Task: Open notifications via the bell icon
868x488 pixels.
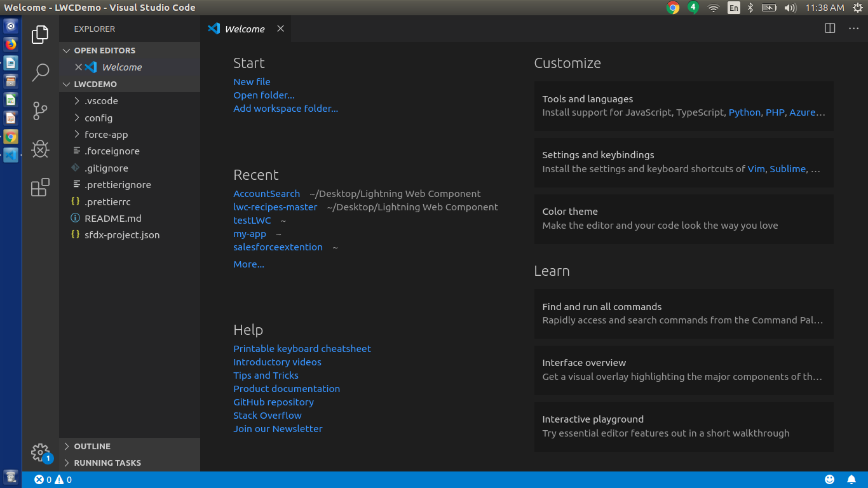Action: pyautogui.click(x=852, y=479)
